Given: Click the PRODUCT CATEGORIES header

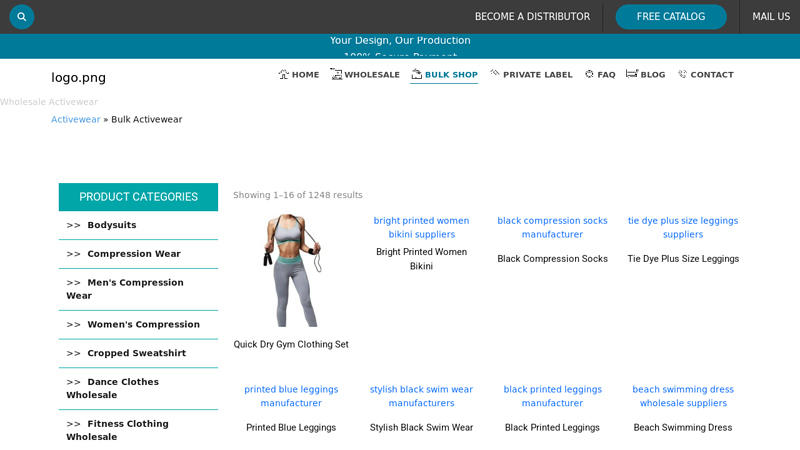Looking at the screenshot, I should [138, 197].
